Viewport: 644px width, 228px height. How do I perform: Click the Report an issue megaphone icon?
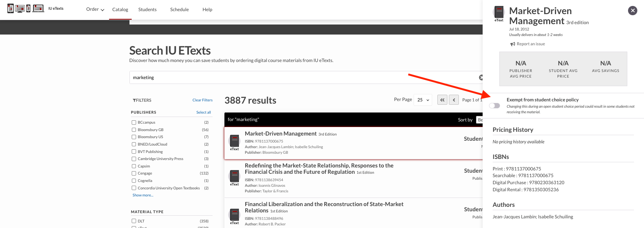(513, 44)
